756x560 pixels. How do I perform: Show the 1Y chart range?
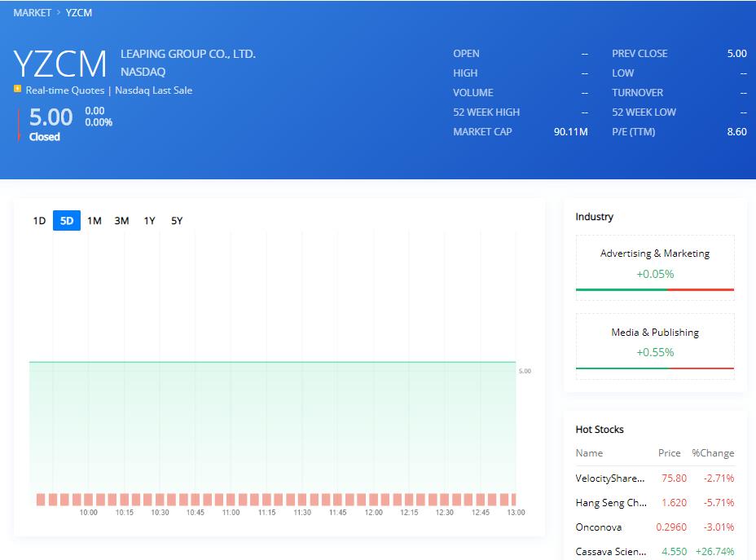tap(149, 221)
